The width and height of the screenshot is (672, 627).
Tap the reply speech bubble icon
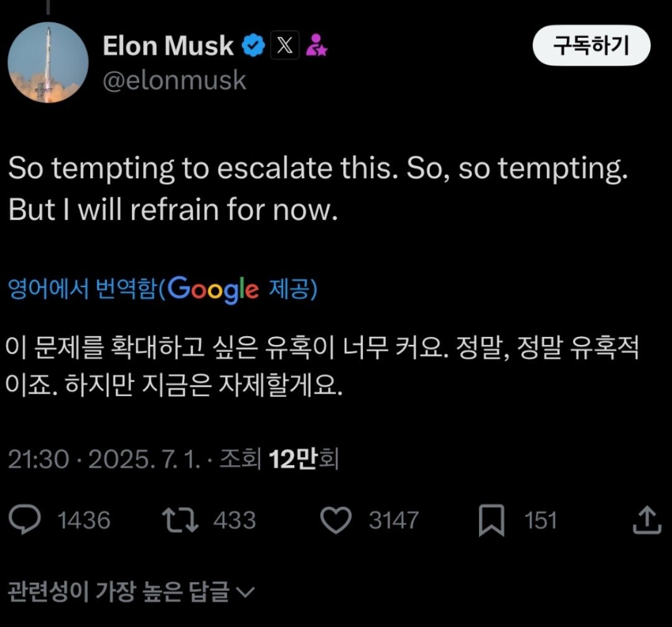pyautogui.click(x=25, y=520)
